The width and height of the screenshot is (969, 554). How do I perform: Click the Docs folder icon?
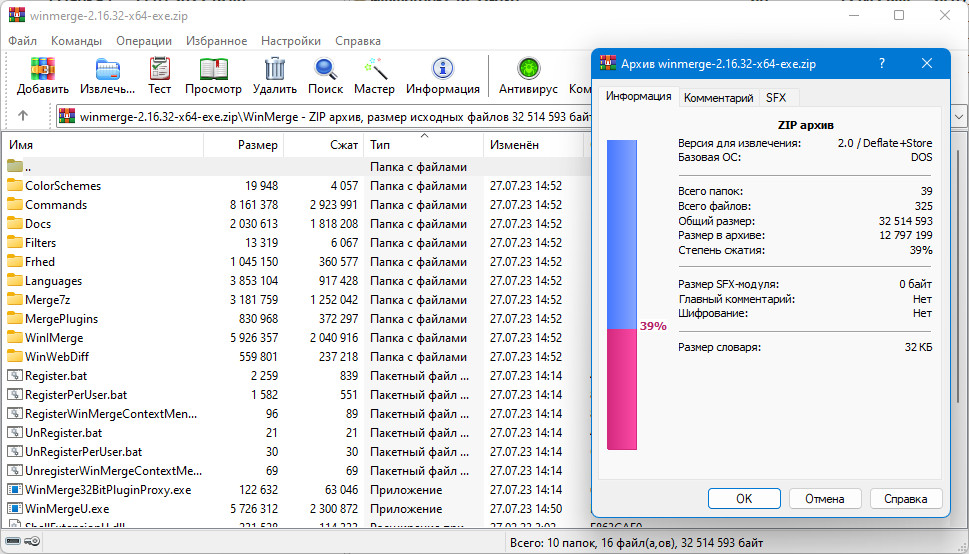tap(15, 224)
